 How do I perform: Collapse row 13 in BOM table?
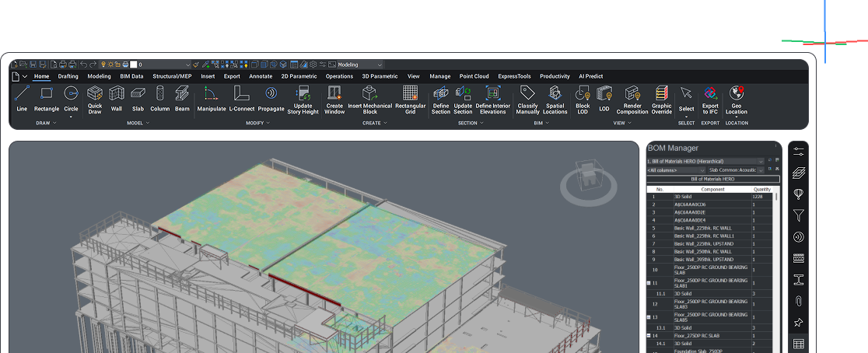tap(649, 317)
